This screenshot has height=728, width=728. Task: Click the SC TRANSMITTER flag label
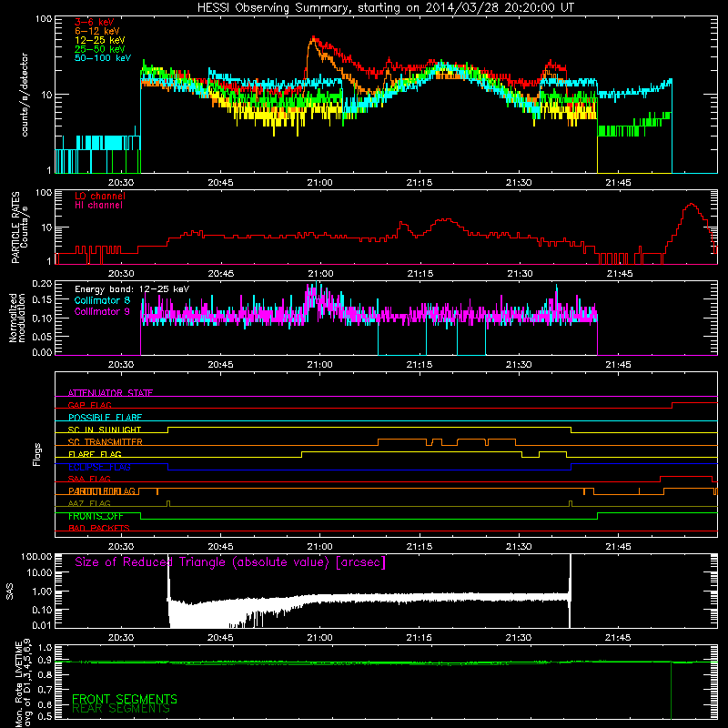click(x=105, y=441)
